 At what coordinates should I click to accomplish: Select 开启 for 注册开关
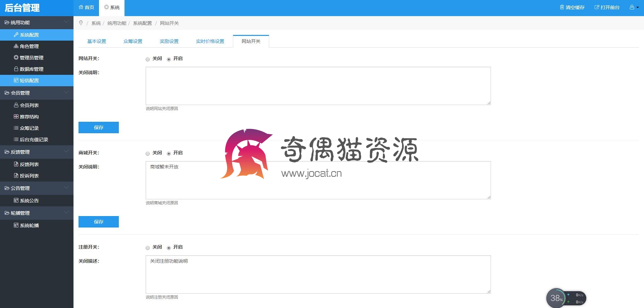click(x=169, y=248)
